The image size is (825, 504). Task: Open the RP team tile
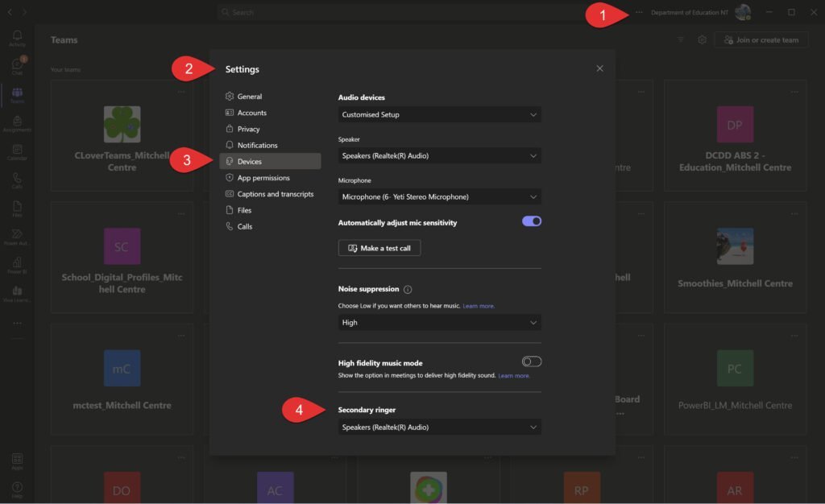click(x=582, y=488)
